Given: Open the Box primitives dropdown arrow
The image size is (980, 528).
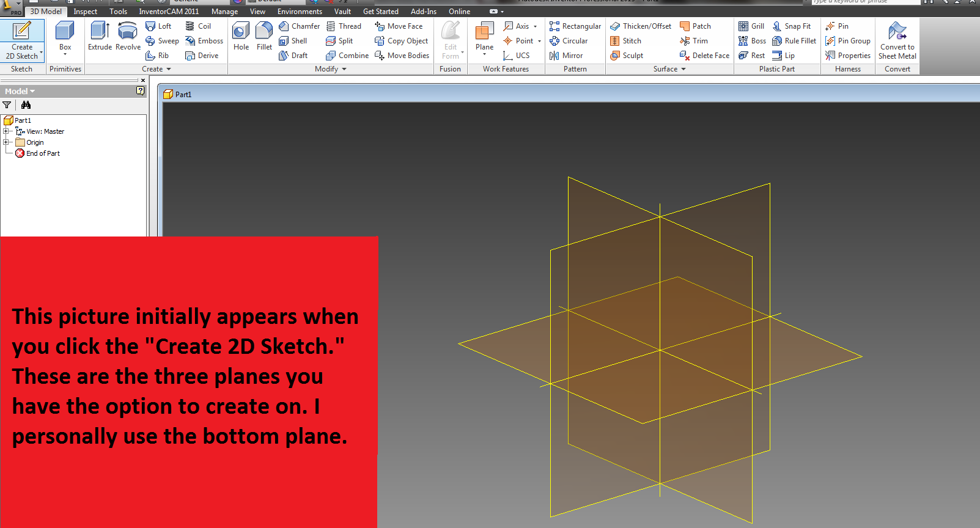Looking at the screenshot, I should pos(65,54).
